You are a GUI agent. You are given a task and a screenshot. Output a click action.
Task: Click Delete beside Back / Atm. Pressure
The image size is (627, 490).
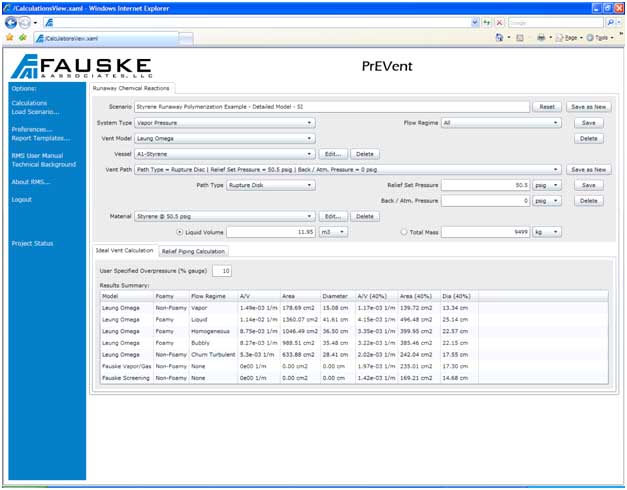tap(589, 201)
